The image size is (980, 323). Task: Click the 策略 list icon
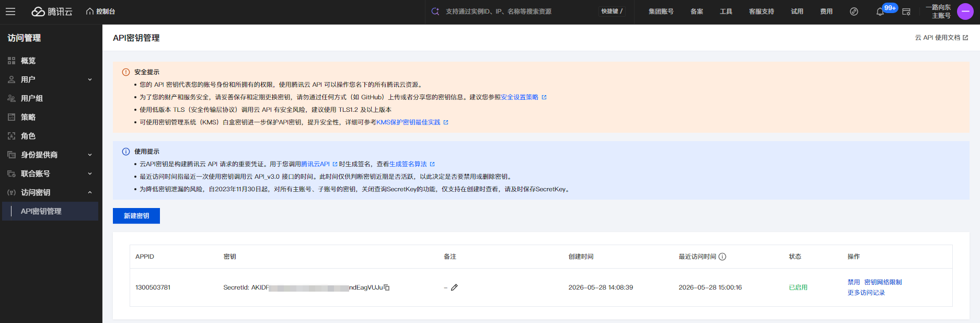[11, 117]
